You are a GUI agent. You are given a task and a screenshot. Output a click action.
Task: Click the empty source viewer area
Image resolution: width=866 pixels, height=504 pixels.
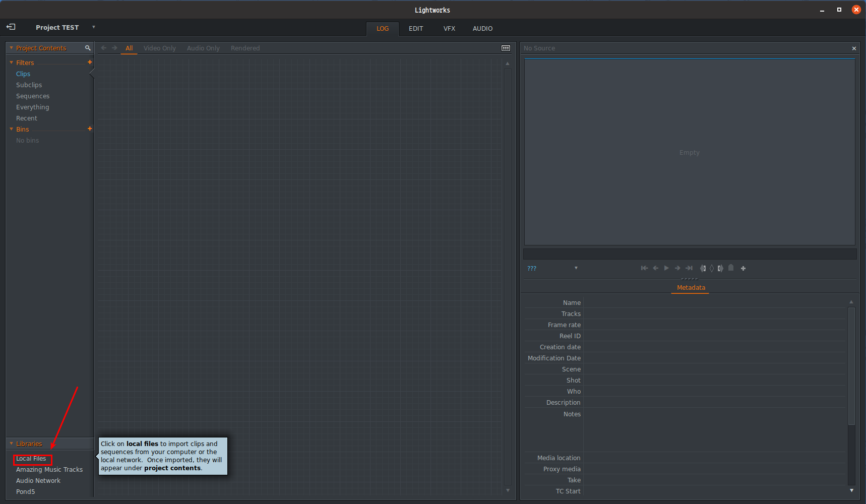pos(690,152)
